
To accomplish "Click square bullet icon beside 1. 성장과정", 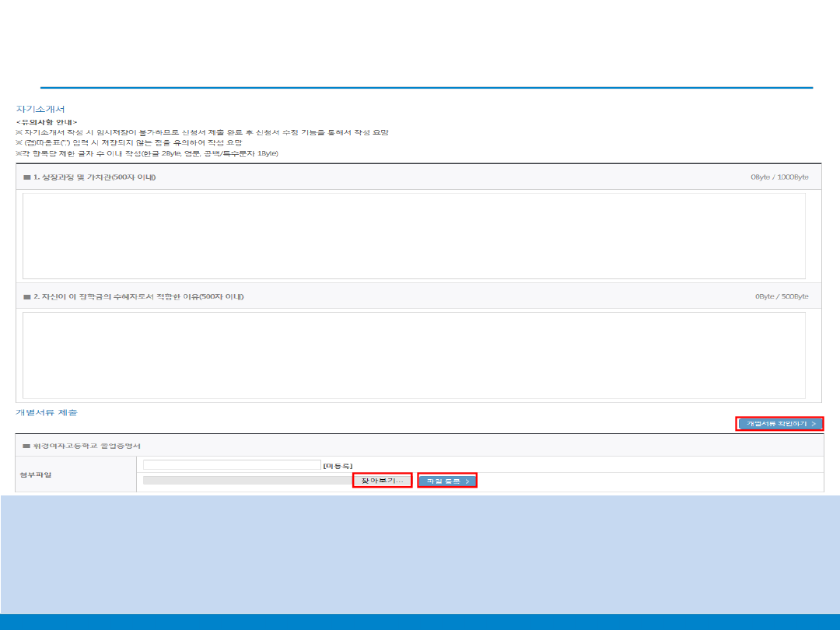I will point(26,178).
